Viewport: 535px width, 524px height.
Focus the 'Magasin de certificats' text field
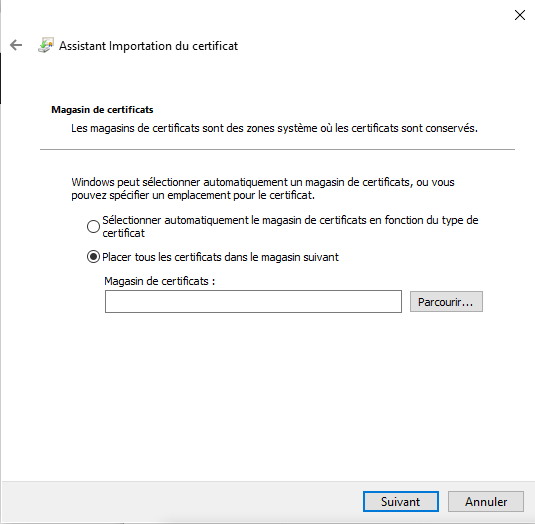(x=253, y=302)
